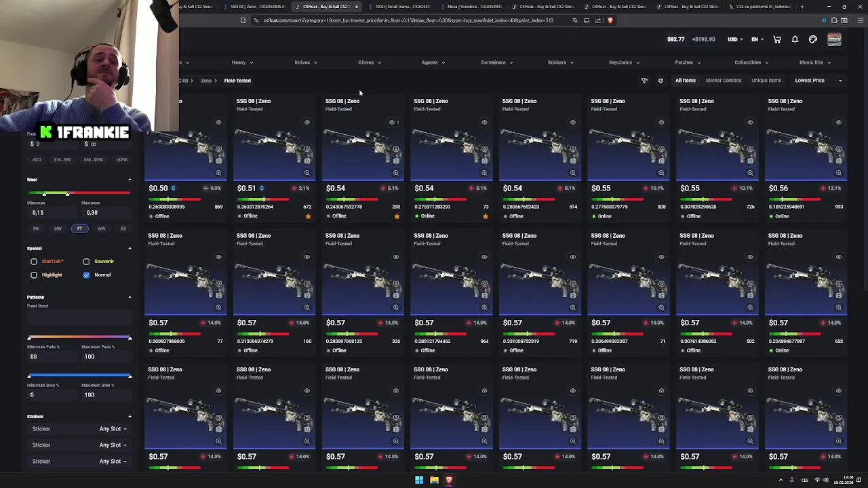Select the FN wear toggle
Screen dimensions: 868x488
[x=36, y=229]
